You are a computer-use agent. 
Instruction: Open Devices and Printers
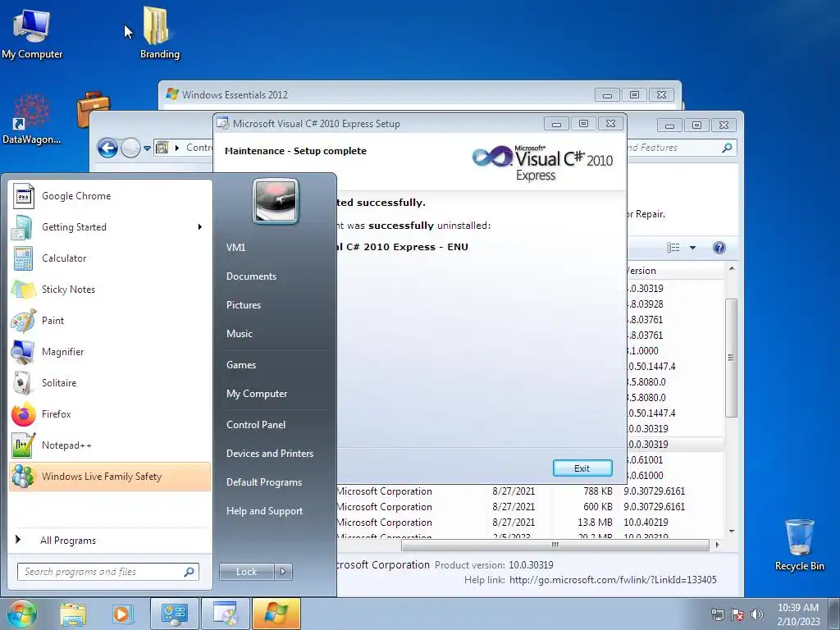coord(269,453)
